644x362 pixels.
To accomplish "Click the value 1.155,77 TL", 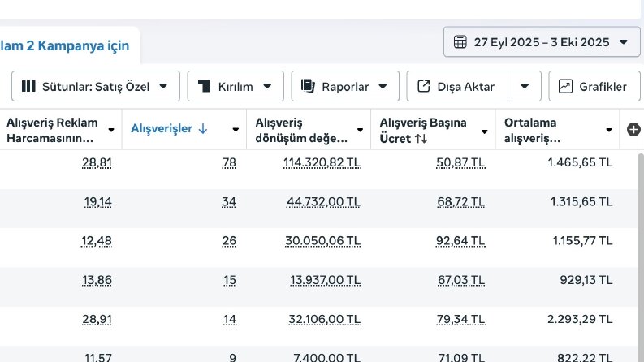I will click(x=582, y=241).
